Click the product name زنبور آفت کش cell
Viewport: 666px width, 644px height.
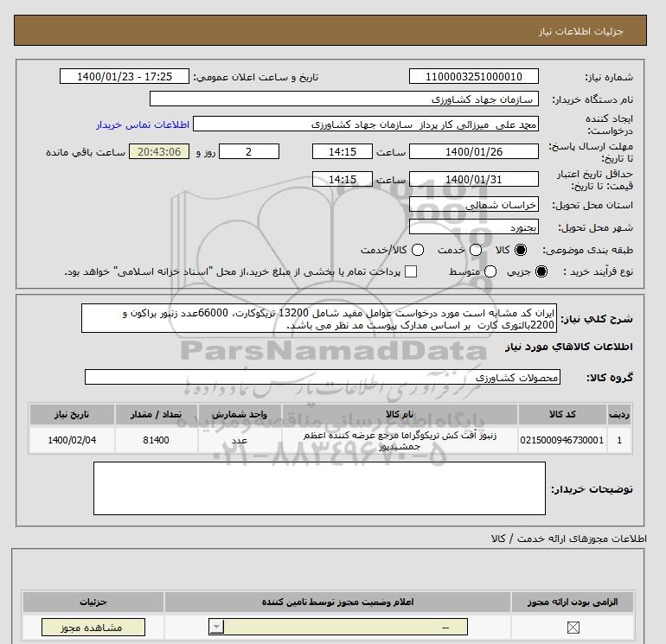(400, 440)
